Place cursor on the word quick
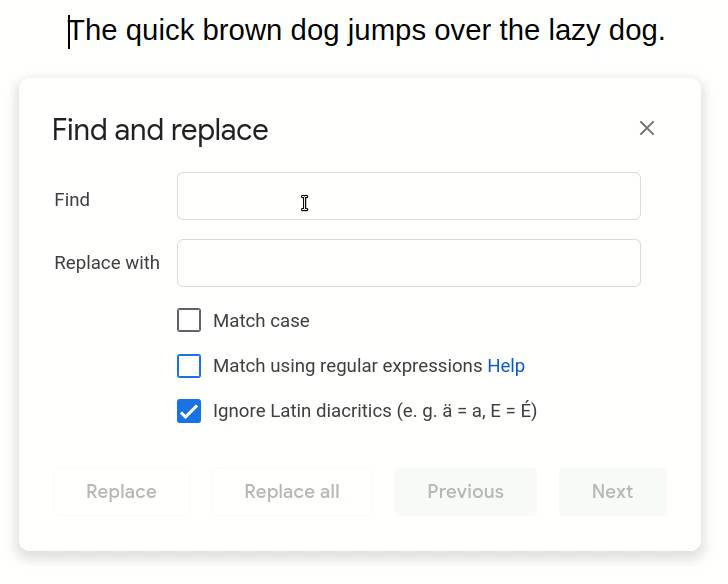The height and width of the screenshot is (584, 728). [x=160, y=31]
